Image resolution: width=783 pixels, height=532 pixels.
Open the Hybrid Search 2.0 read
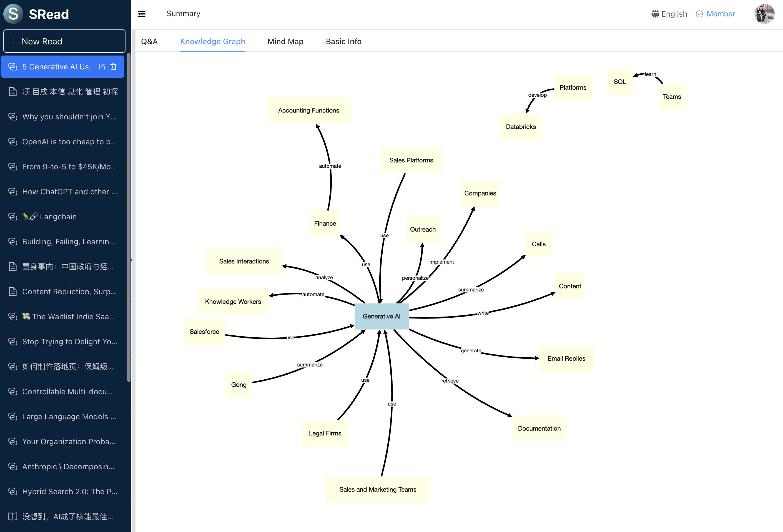tap(69, 491)
